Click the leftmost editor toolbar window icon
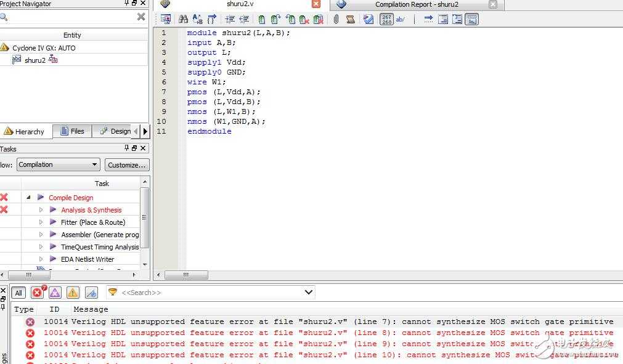The image size is (623, 364). [x=166, y=19]
